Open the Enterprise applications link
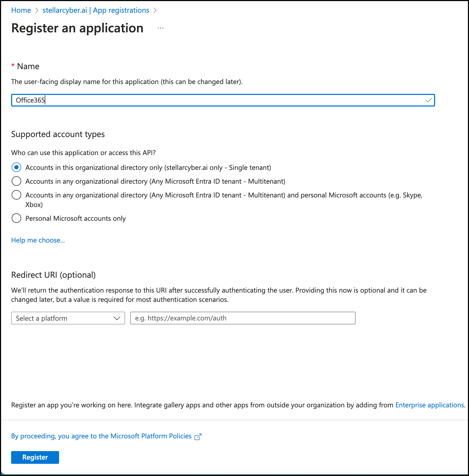The image size is (469, 476). click(430, 405)
